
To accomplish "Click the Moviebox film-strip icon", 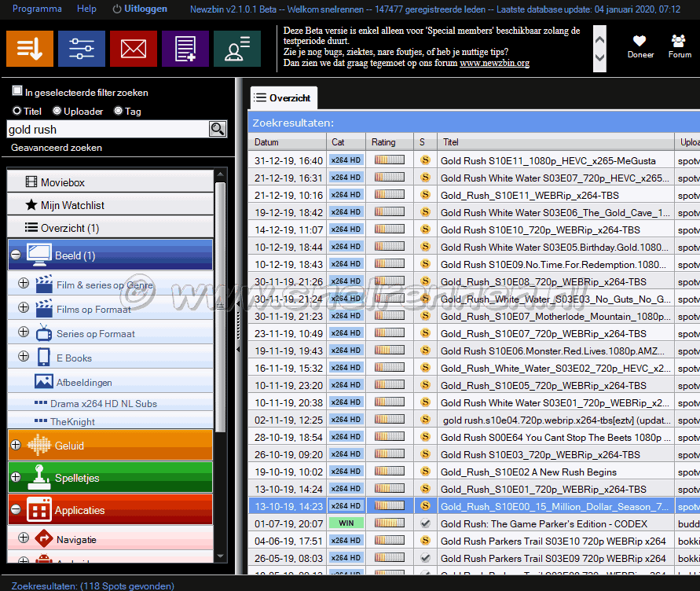I will click(x=31, y=182).
